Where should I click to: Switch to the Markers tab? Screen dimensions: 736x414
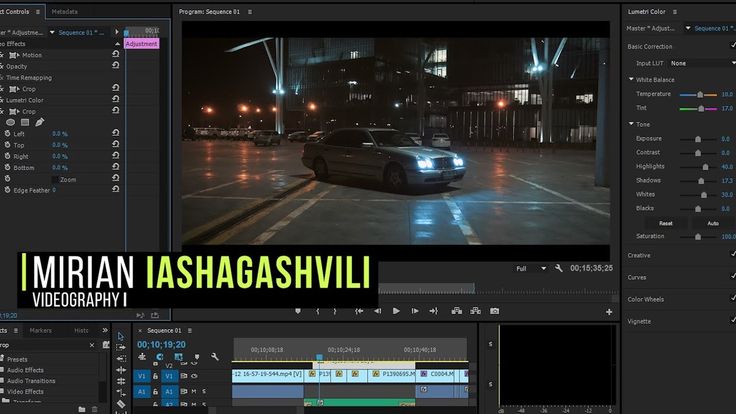tap(41, 330)
